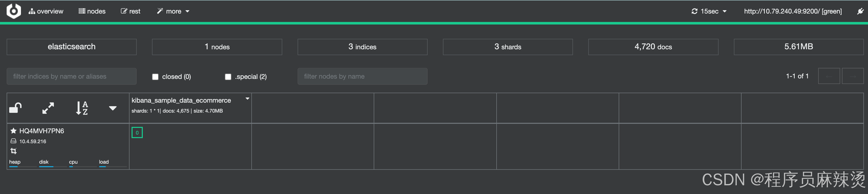Screen dimensions: 868x194
Task: Open the cluster actions caret dropdown
Action: 113,108
